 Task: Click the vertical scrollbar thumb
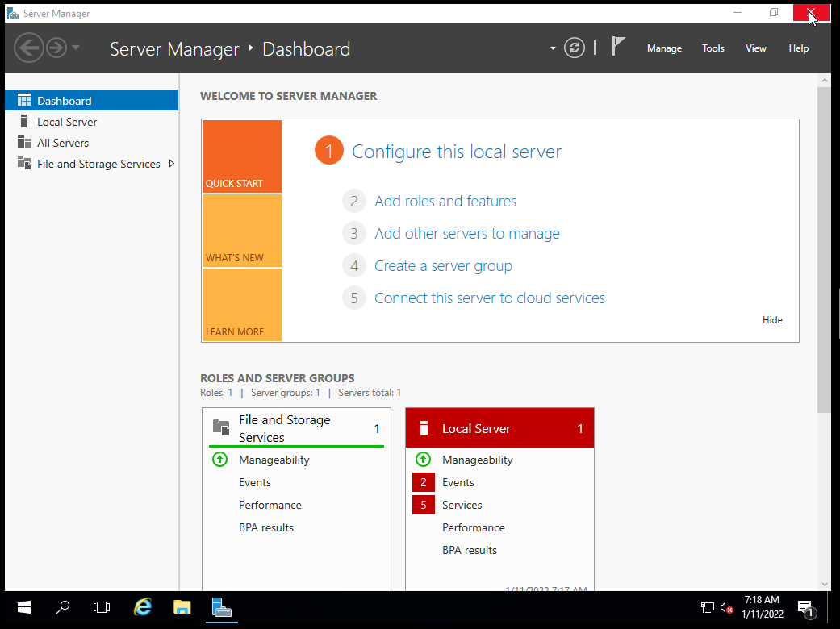pyautogui.click(x=824, y=249)
